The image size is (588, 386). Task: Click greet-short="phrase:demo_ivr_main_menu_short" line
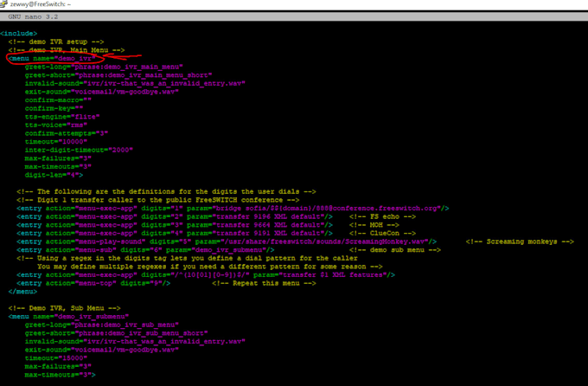pyautogui.click(x=118, y=75)
